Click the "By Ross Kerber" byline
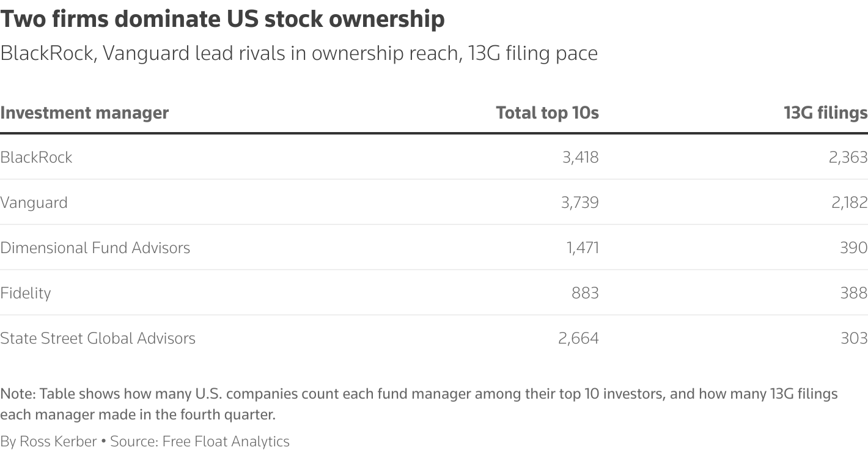The width and height of the screenshot is (868, 450). click(x=48, y=441)
